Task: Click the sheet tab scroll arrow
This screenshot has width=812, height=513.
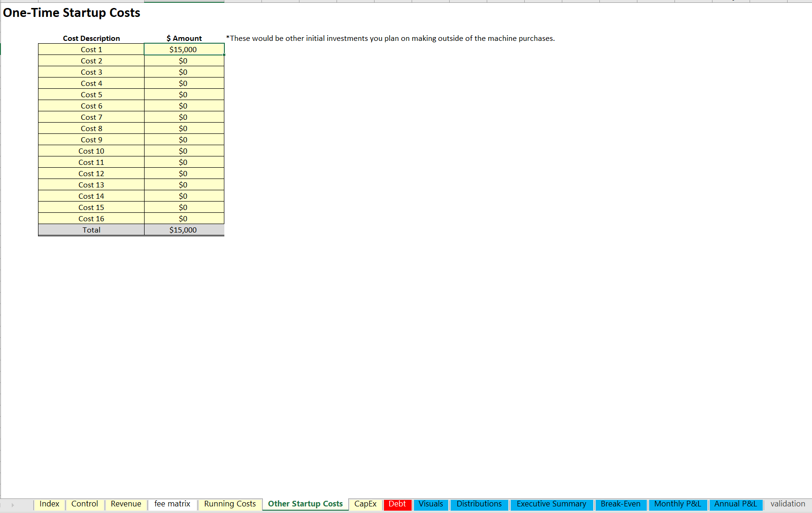Action: click(13, 505)
